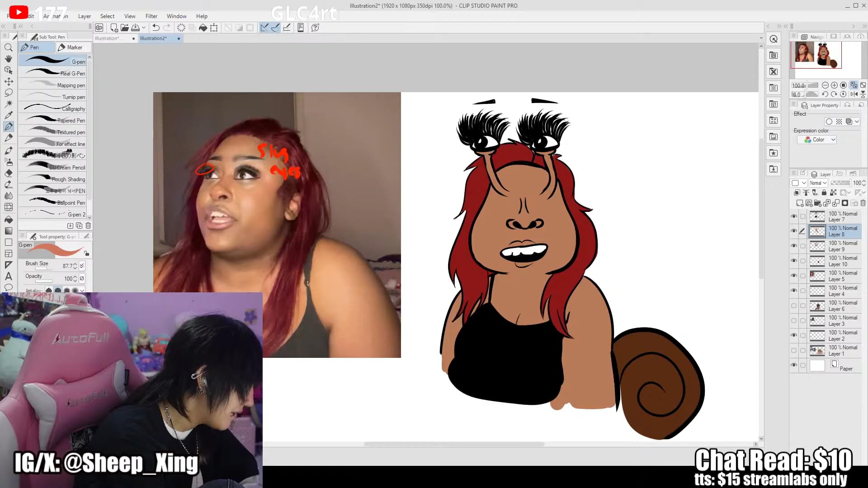Viewport: 868px width, 488px height.
Task: Open the Brush Size options dropdown
Action: (82, 266)
